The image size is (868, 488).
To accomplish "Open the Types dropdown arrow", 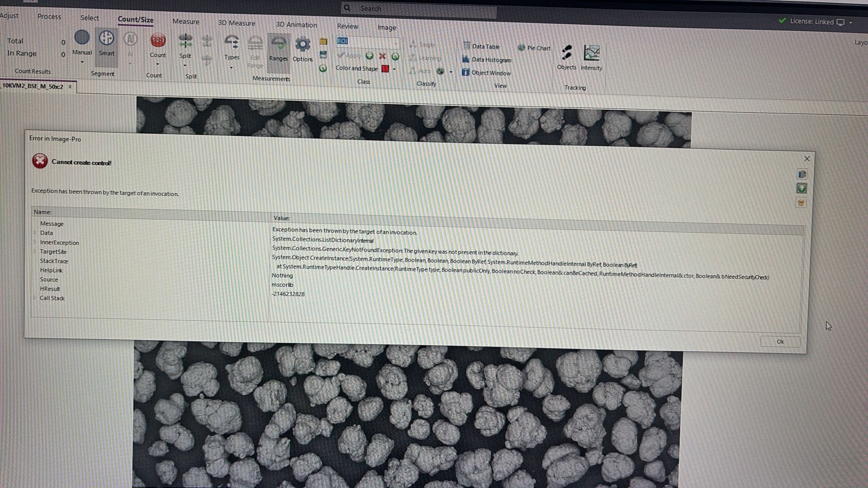I will tap(231, 68).
